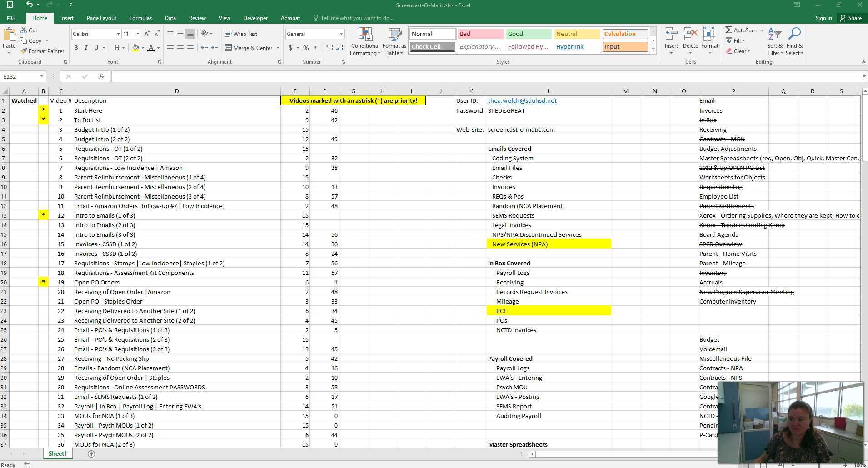Open Conditional Formatting options
868x468 pixels.
pyautogui.click(x=364, y=41)
